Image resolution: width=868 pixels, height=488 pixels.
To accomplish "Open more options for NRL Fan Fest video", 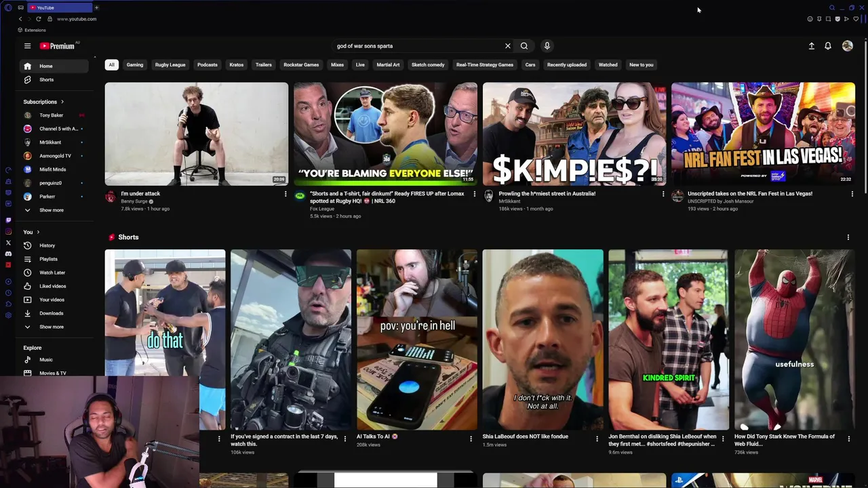I will (852, 194).
